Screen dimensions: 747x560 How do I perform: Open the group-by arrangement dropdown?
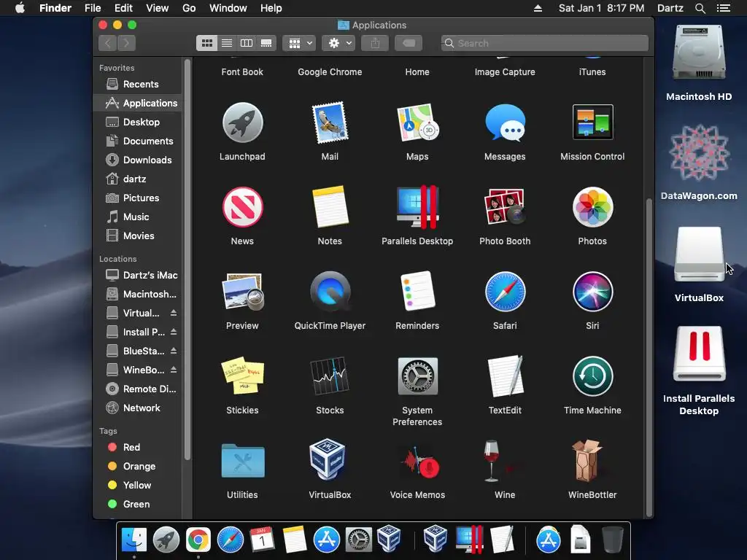click(299, 43)
